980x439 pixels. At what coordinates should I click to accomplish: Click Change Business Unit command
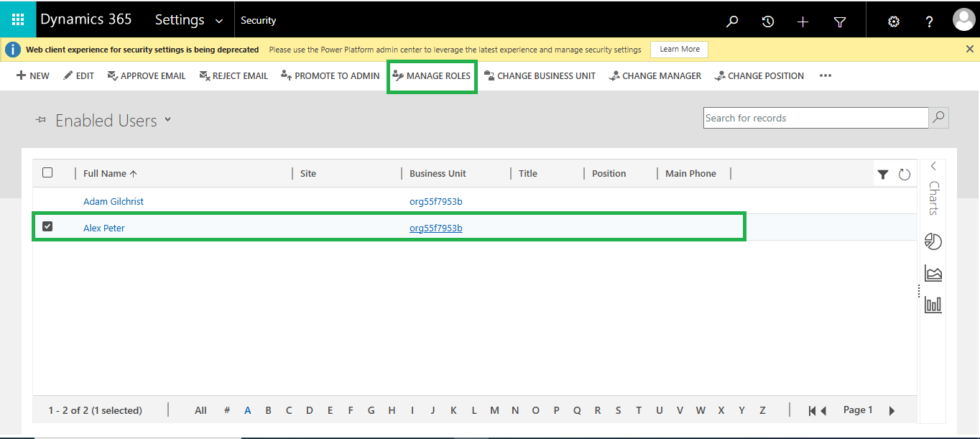click(x=540, y=75)
